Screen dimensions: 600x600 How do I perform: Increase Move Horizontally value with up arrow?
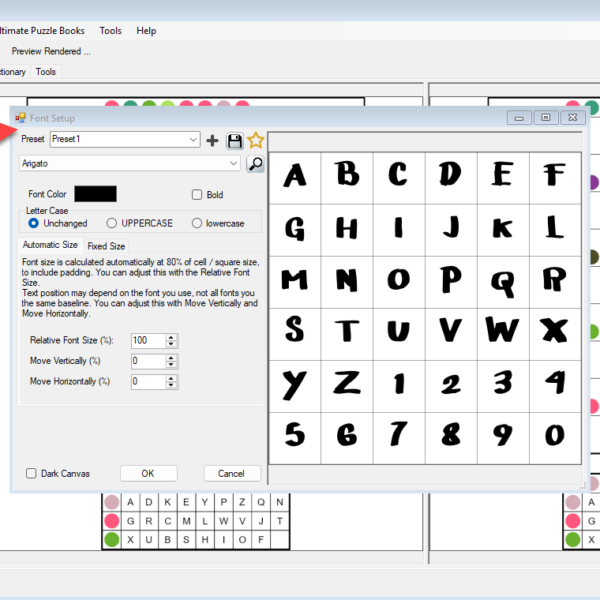(172, 378)
